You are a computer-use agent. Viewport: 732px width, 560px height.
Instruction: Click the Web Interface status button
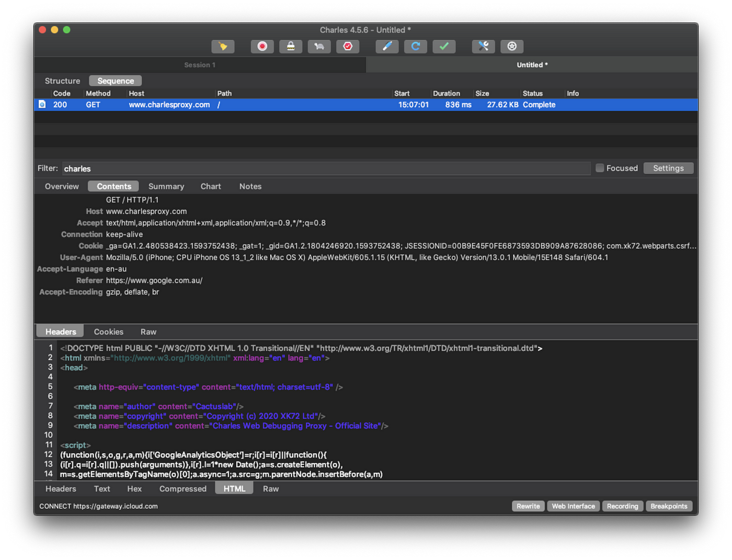coord(573,506)
